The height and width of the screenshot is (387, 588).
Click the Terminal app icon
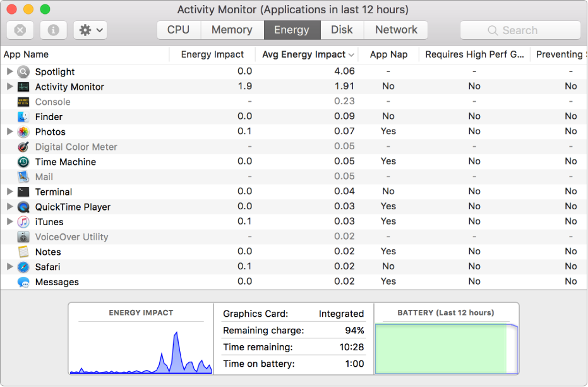pos(23,192)
